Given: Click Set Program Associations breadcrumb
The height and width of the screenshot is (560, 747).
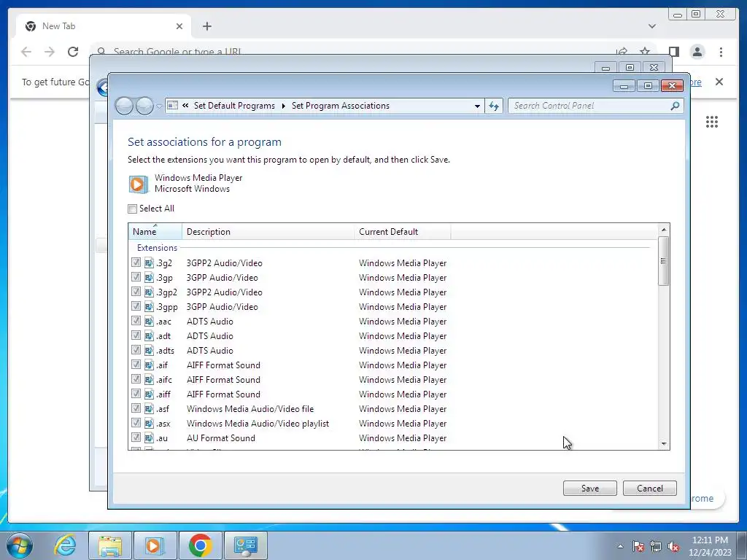Looking at the screenshot, I should coord(341,106).
